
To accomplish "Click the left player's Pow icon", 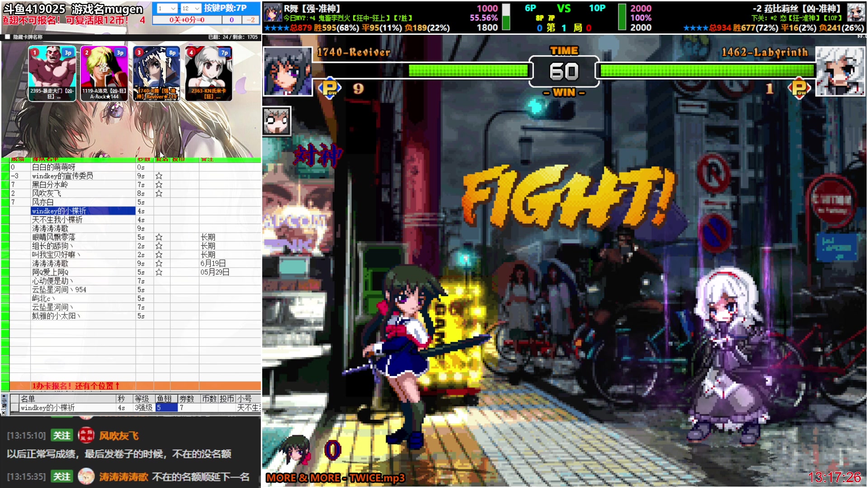I will point(330,88).
